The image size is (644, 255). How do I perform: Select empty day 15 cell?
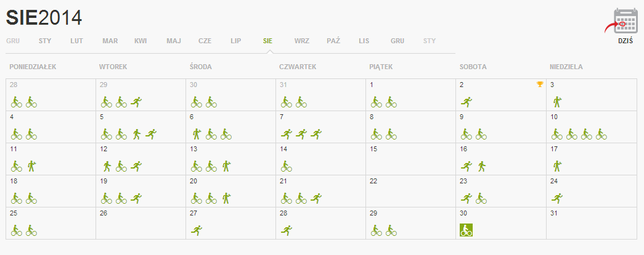[410, 159]
